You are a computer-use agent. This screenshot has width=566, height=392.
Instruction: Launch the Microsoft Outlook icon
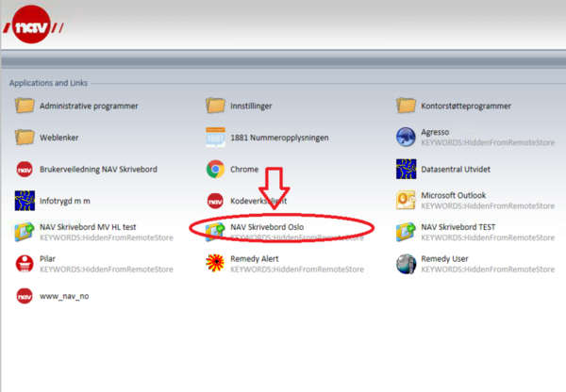[406, 201]
